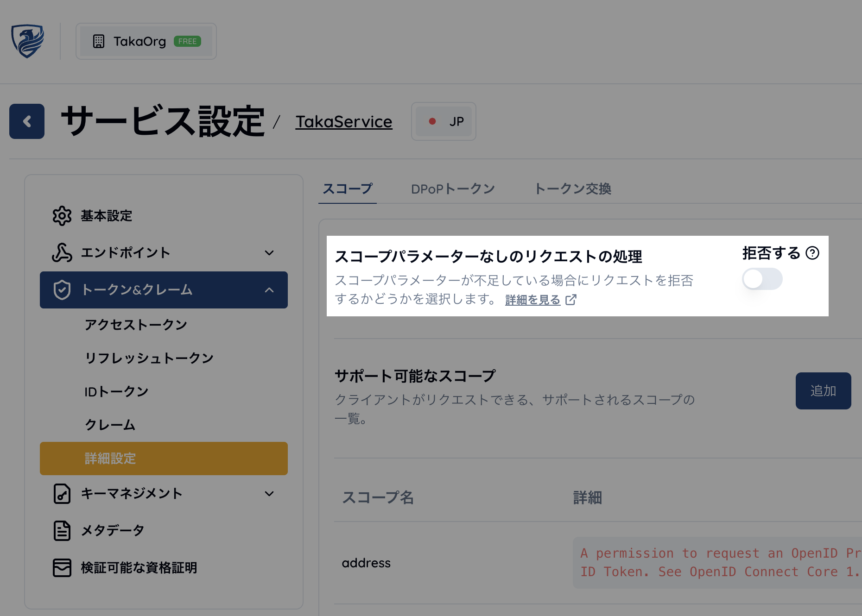This screenshot has width=862, height=616.
Task: Click the eagle shield logo
Action: pyautogui.click(x=28, y=41)
